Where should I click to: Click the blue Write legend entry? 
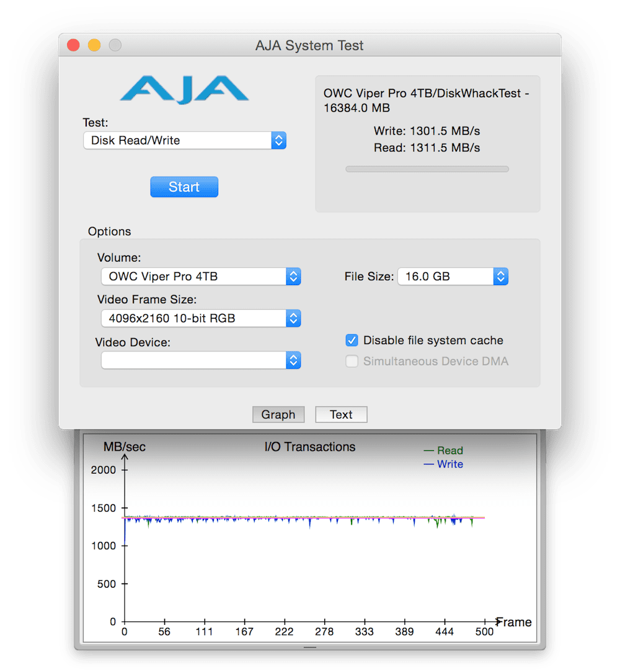(x=443, y=464)
